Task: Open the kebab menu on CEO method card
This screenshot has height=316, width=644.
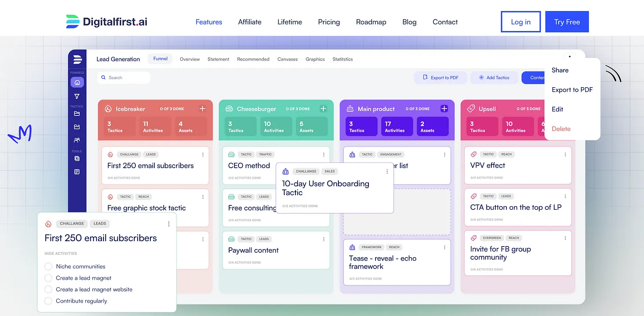Action: click(324, 154)
